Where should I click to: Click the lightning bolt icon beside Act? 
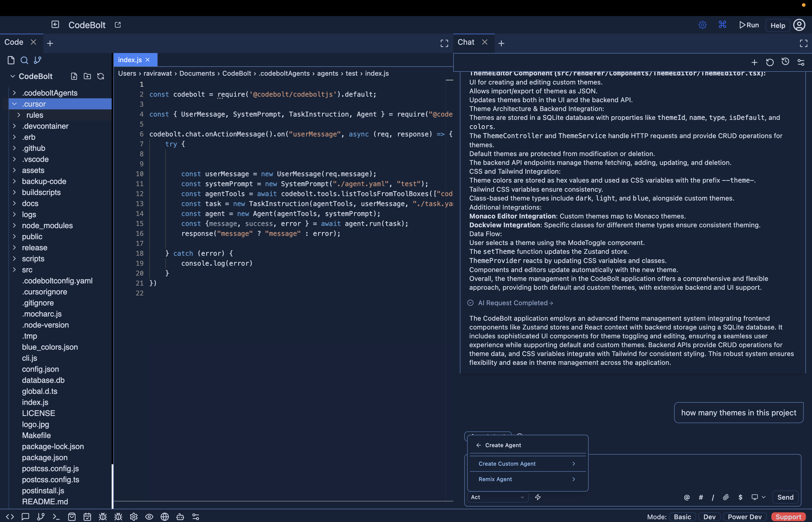538,497
